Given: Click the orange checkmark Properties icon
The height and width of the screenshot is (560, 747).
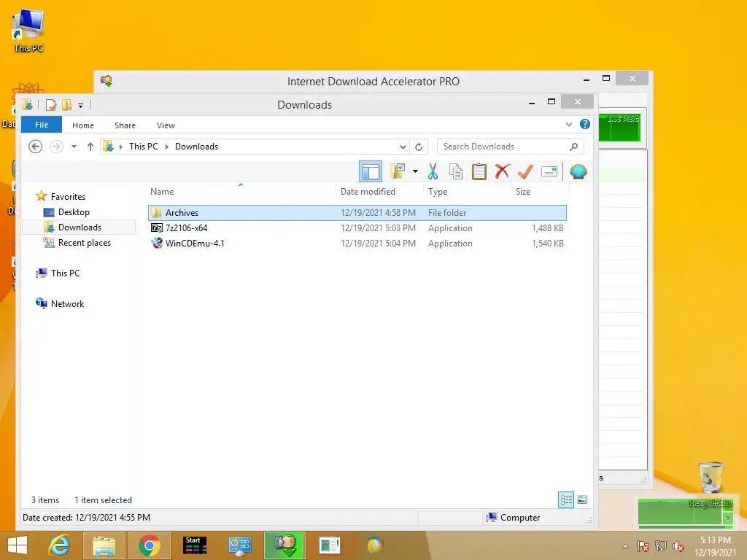Looking at the screenshot, I should (x=525, y=171).
